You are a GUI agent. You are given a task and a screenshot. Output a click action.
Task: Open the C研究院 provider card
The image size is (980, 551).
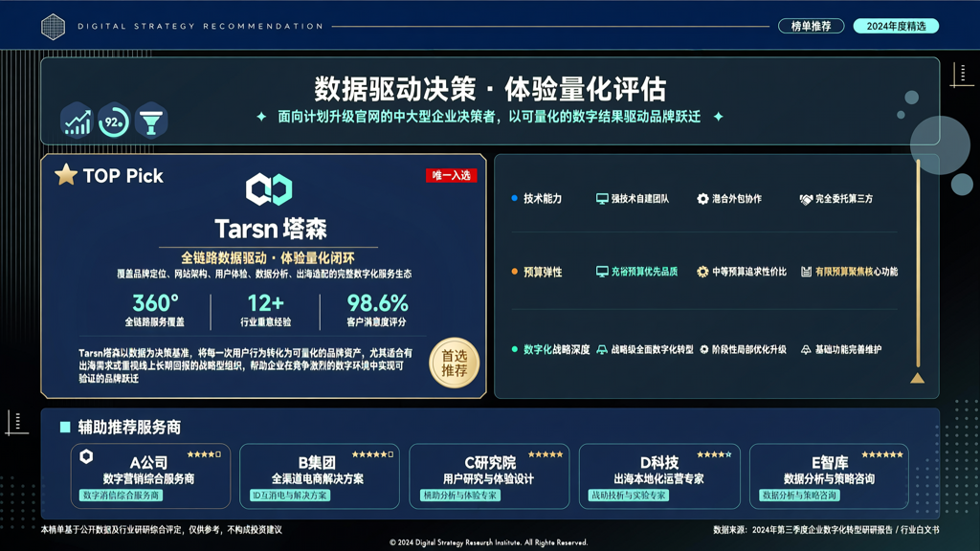click(x=489, y=475)
